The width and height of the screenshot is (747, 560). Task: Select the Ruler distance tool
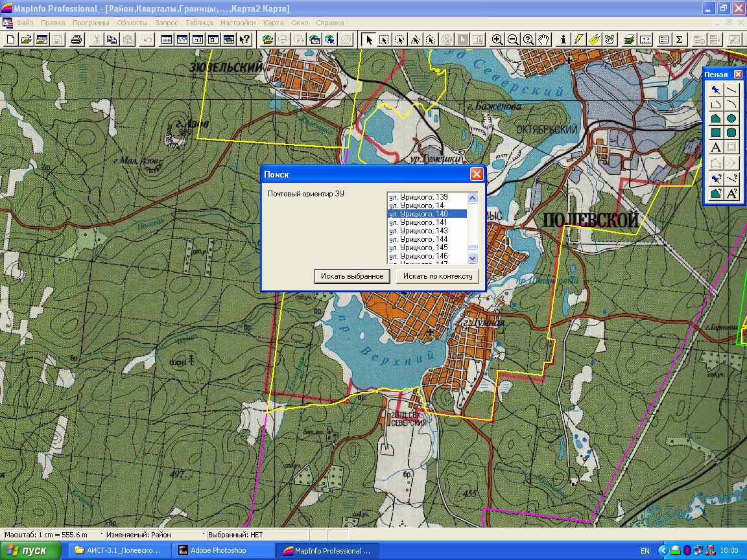click(645, 40)
